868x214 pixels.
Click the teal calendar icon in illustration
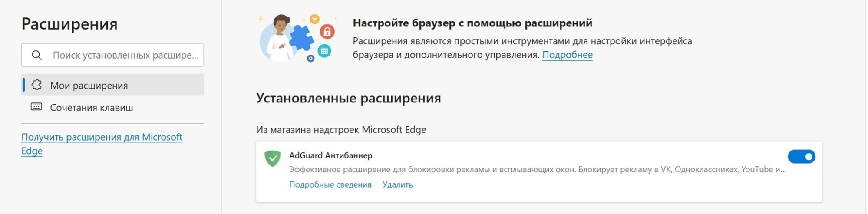pos(324,51)
